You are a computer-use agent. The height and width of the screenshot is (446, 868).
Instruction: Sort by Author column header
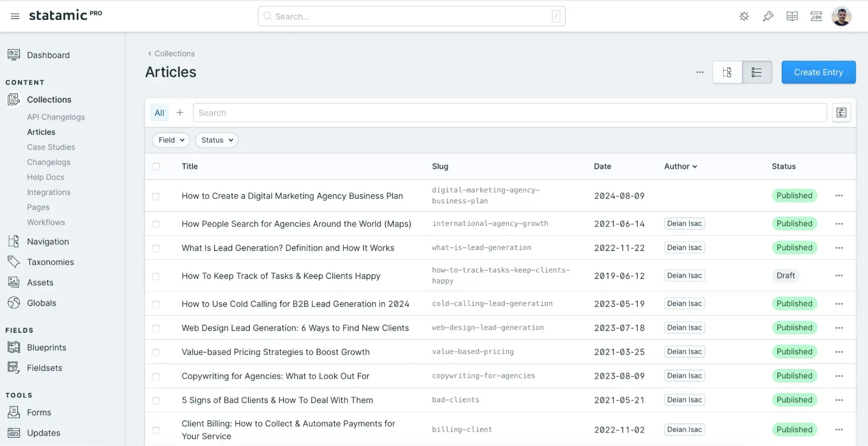(x=680, y=166)
